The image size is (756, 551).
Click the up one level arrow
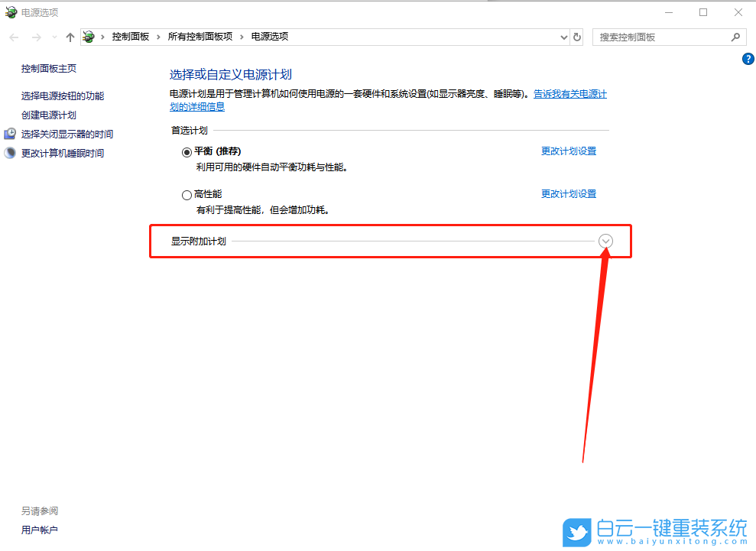(70, 37)
